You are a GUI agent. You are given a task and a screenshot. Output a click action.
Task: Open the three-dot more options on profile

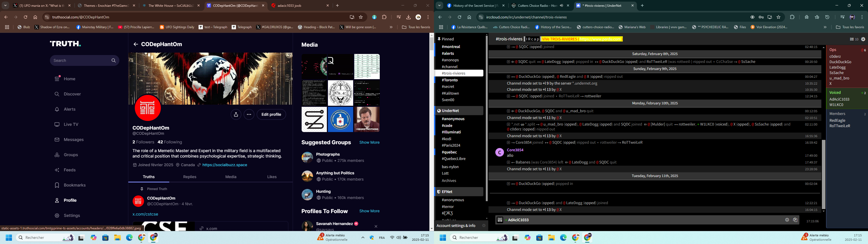(249, 115)
